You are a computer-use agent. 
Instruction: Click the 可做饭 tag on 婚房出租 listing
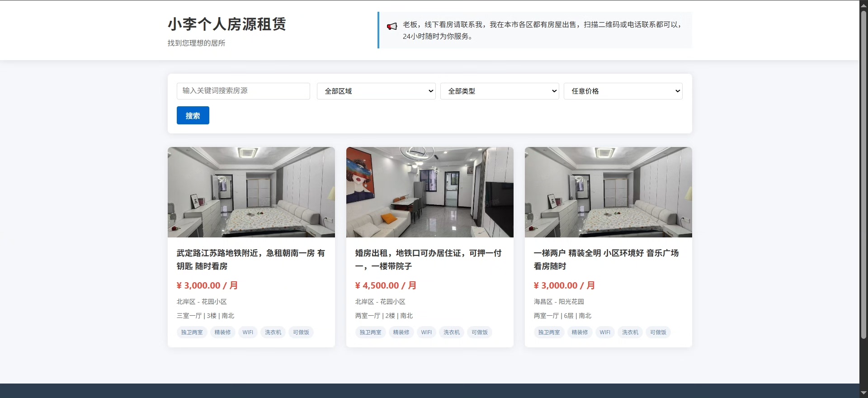click(x=480, y=332)
